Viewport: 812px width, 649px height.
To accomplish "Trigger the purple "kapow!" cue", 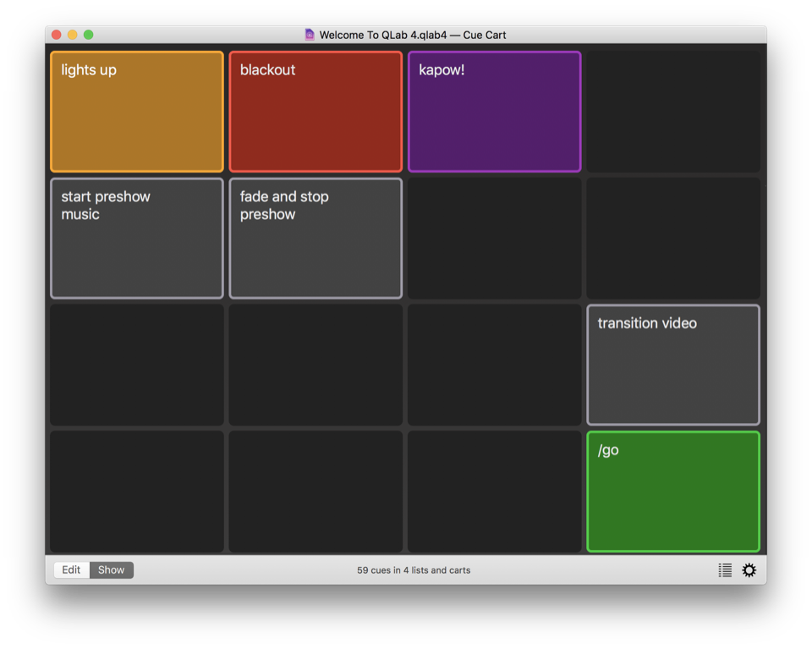I will [x=494, y=112].
